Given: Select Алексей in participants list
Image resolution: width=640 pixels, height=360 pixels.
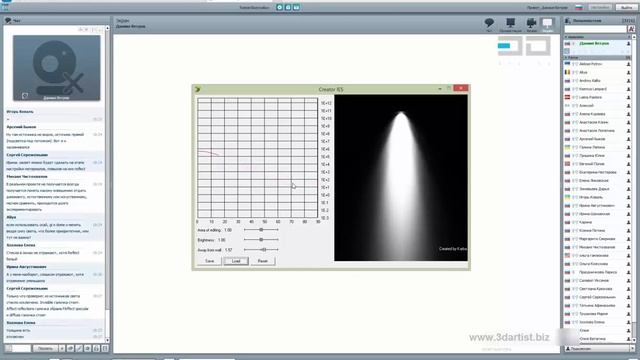Looking at the screenshot, I should pyautogui.click(x=587, y=106).
